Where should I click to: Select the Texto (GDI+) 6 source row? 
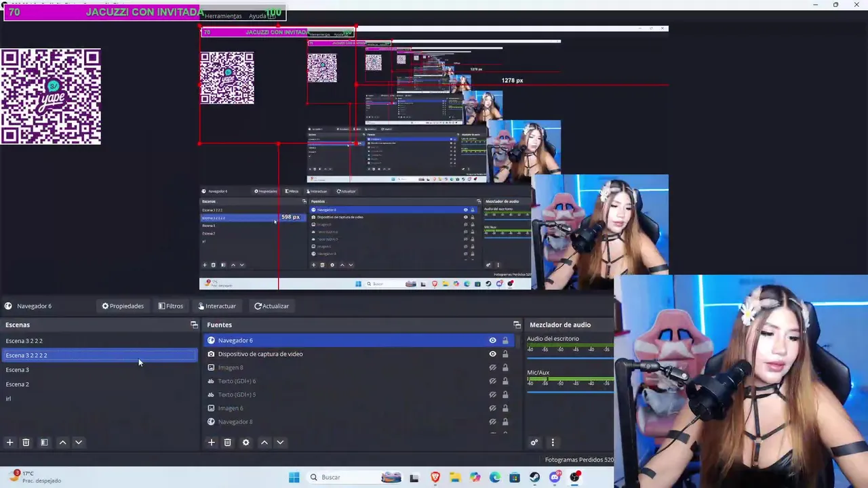point(359,381)
